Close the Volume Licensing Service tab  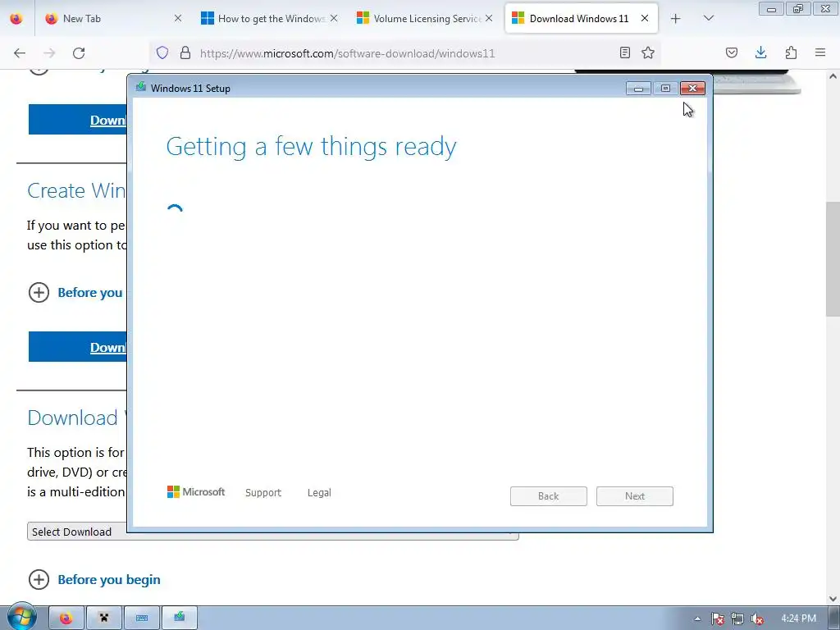[x=489, y=18]
